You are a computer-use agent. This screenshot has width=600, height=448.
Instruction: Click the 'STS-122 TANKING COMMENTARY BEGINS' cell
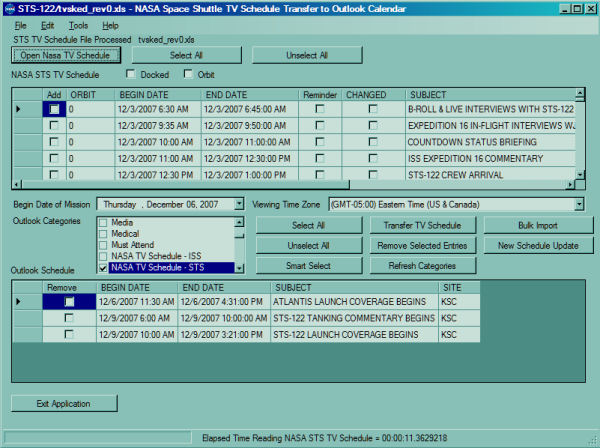click(x=354, y=318)
